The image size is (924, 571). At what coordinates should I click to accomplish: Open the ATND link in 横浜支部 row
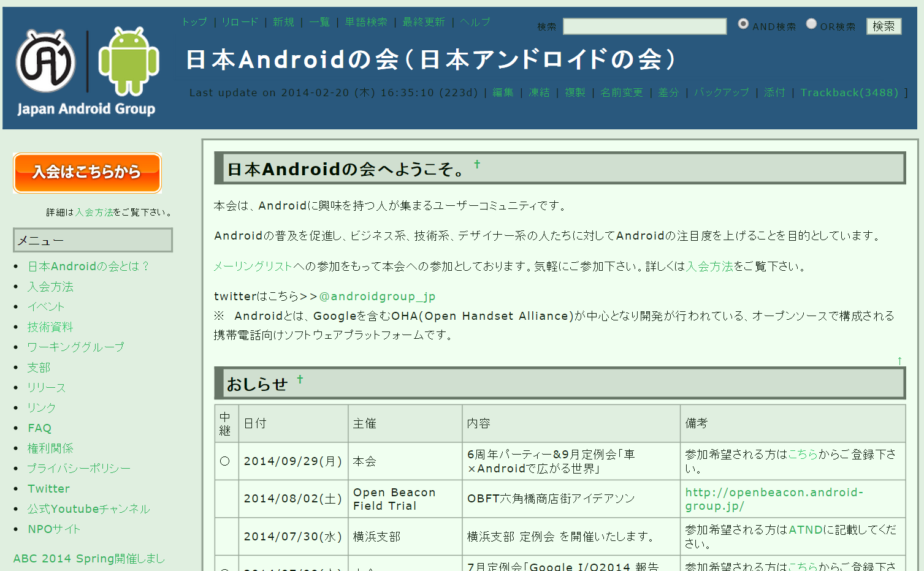pos(806,530)
